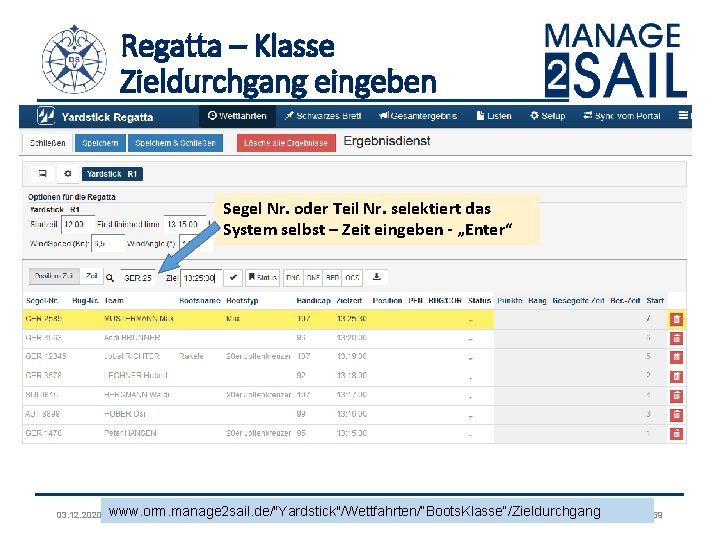Delete the LECHNER Hubert row with trash icon
720x540 pixels.
676,377
